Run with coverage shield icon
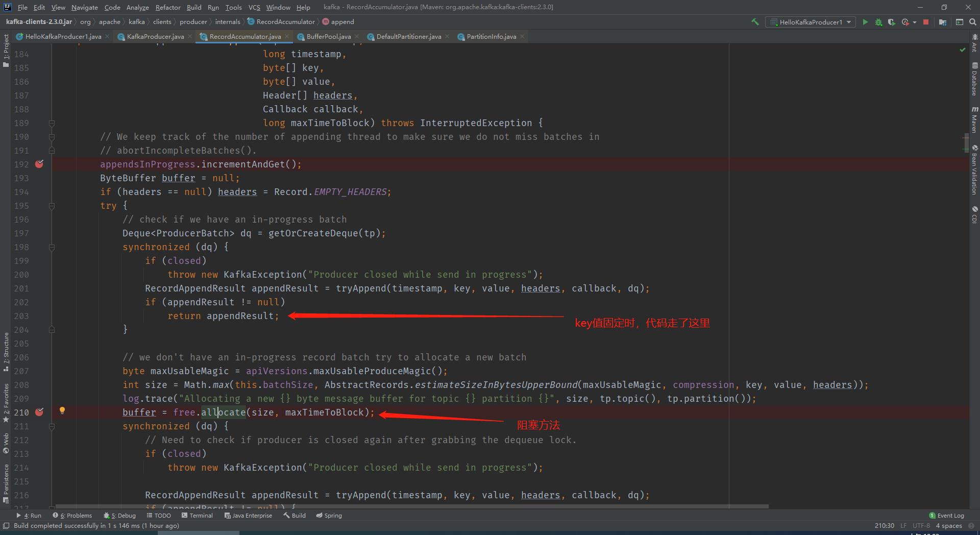Image resolution: width=980 pixels, height=535 pixels. pyautogui.click(x=891, y=22)
